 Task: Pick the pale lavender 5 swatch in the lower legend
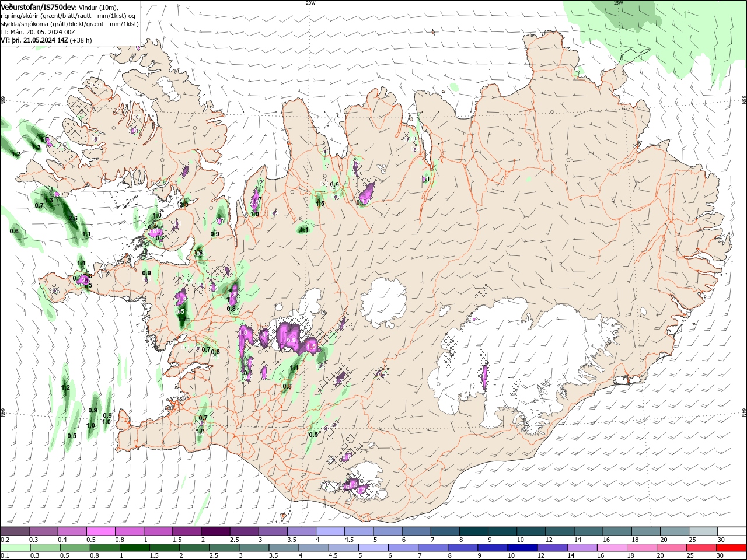[373, 548]
